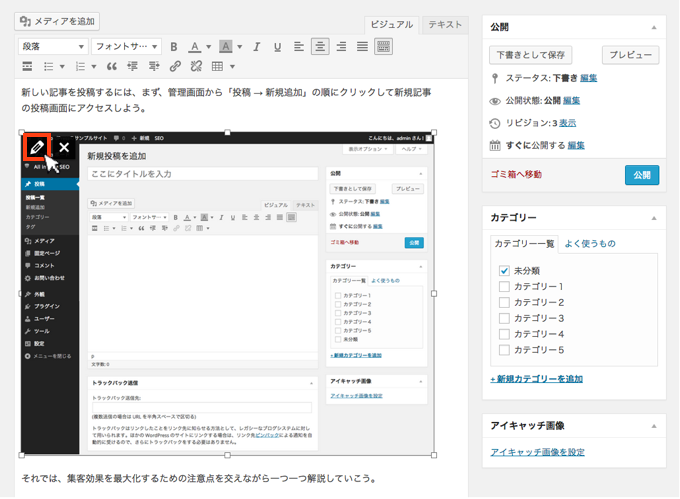The image size is (680, 499).
Task: Collapse the Featured Image (アイキャッチ画像) panel
Action: 654,426
